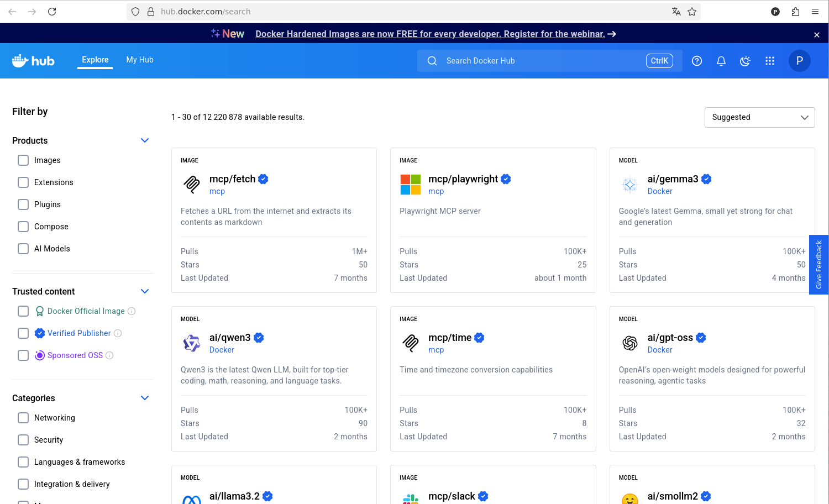The height and width of the screenshot is (504, 829).
Task: Click the Give Feedback side button
Action: point(818,264)
